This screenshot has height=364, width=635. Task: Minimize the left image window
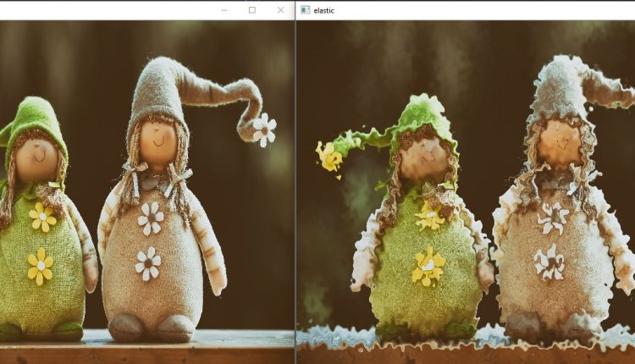[x=224, y=10]
